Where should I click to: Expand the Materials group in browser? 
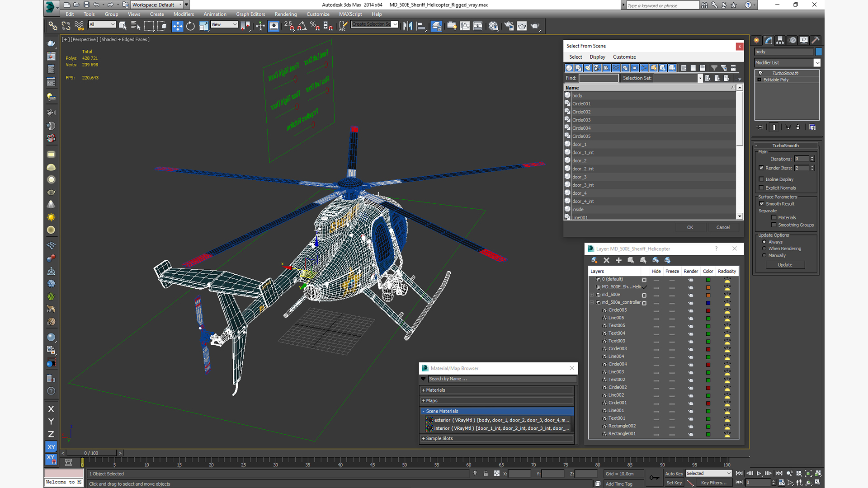coord(497,390)
